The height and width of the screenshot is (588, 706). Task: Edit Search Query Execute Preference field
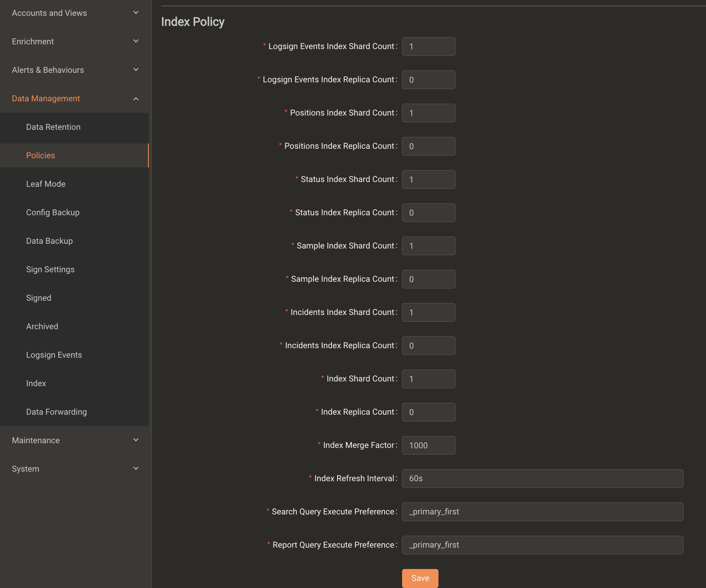543,512
